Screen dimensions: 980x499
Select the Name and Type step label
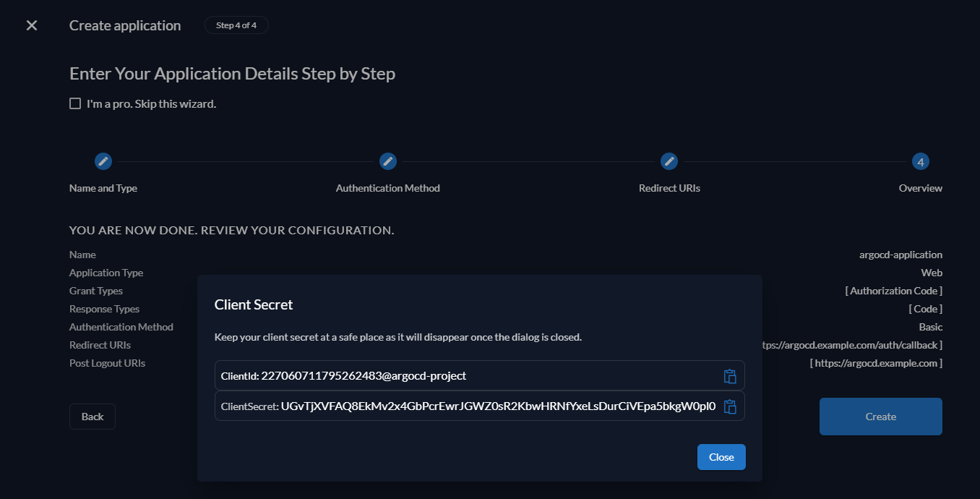click(x=103, y=188)
